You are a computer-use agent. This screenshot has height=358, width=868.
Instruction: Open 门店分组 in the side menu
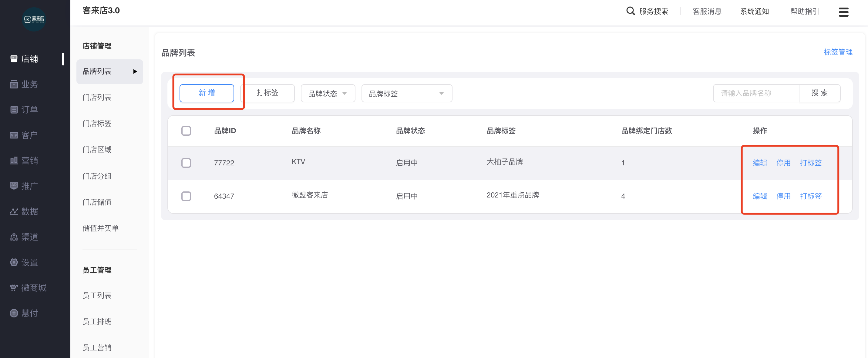point(97,176)
